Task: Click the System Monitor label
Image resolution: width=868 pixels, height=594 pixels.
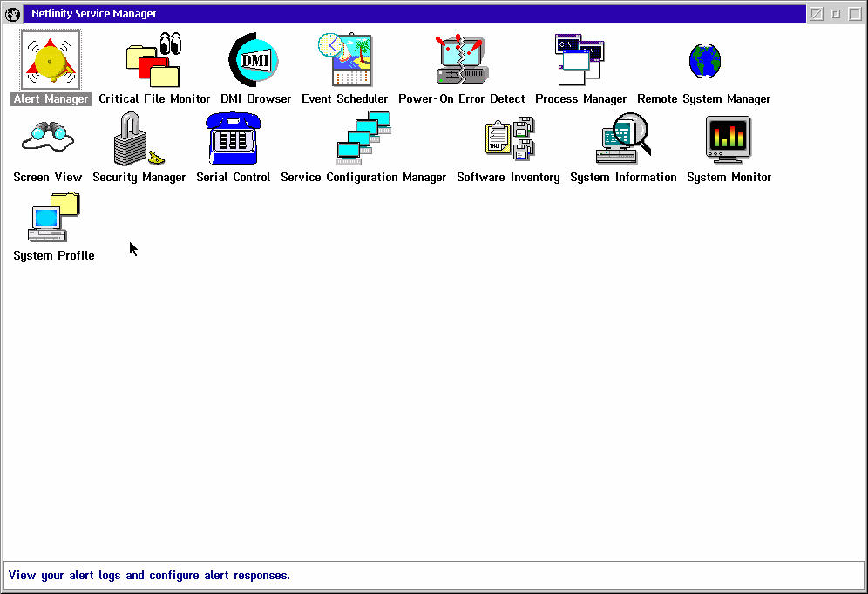Action: pyautogui.click(x=729, y=178)
